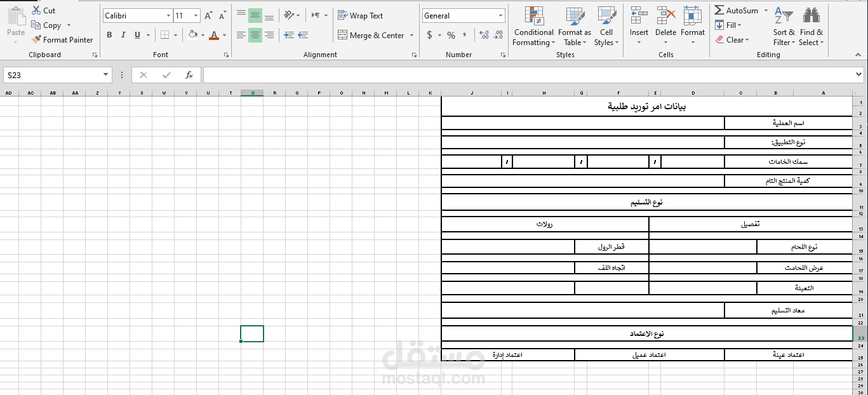Click the Decrease Indent icon
The height and width of the screenshot is (395, 868).
[289, 35]
